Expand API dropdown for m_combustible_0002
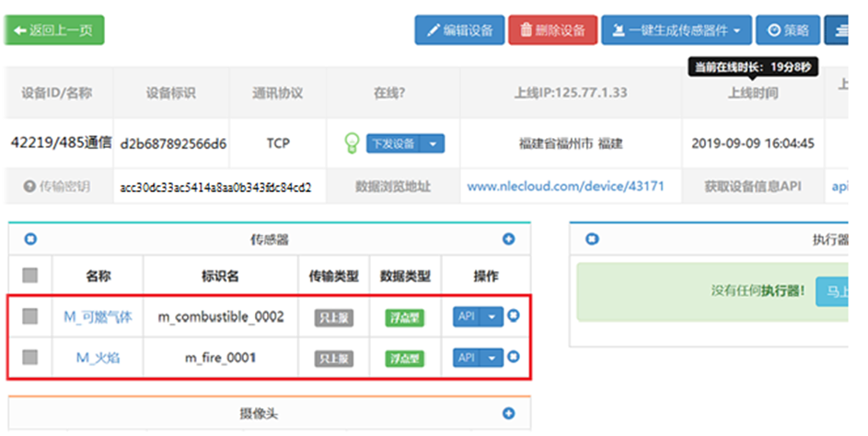Viewport: 868px width, 436px height. (492, 316)
